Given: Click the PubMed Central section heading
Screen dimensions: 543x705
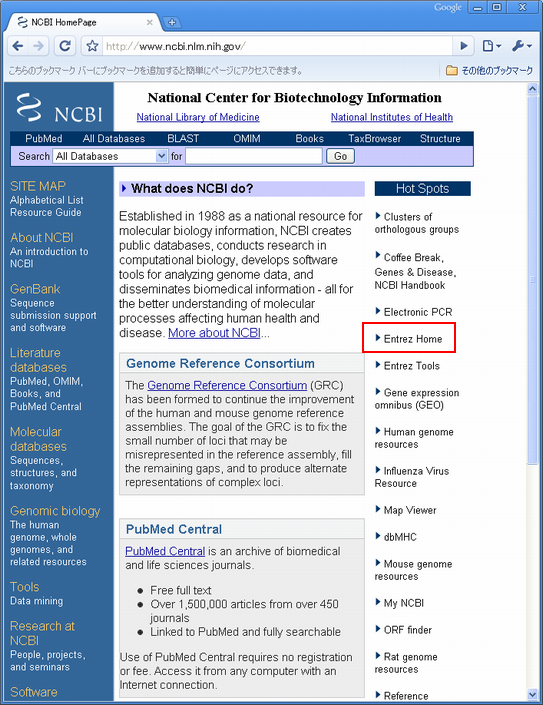Looking at the screenshot, I should pos(174,529).
